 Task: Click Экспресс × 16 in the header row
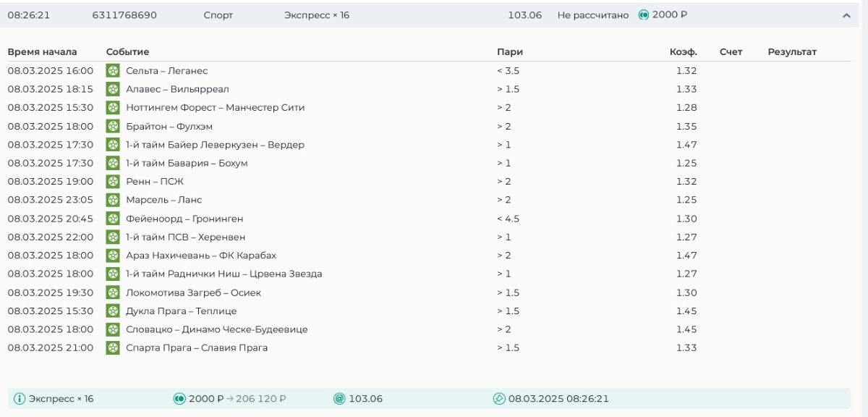[x=317, y=15]
